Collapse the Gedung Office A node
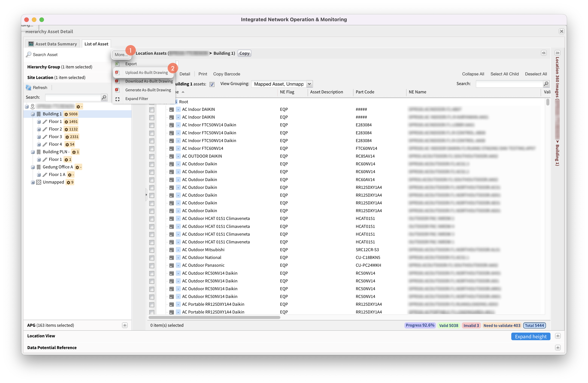This screenshot has width=588, height=383. 33,167
